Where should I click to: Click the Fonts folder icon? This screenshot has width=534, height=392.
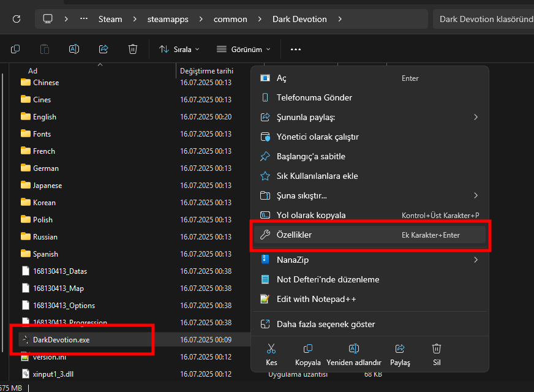tap(26, 134)
